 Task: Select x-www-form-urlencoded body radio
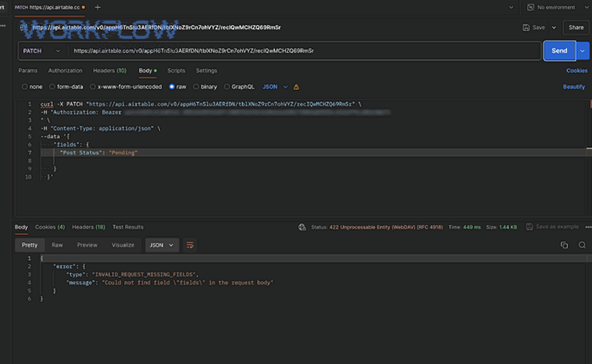93,87
